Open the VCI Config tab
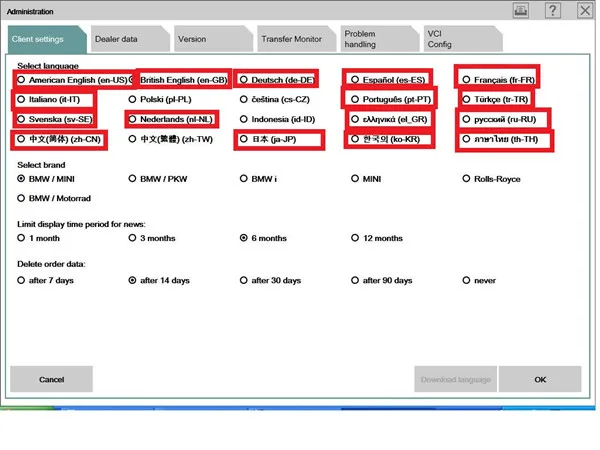600x450 pixels. (463, 39)
